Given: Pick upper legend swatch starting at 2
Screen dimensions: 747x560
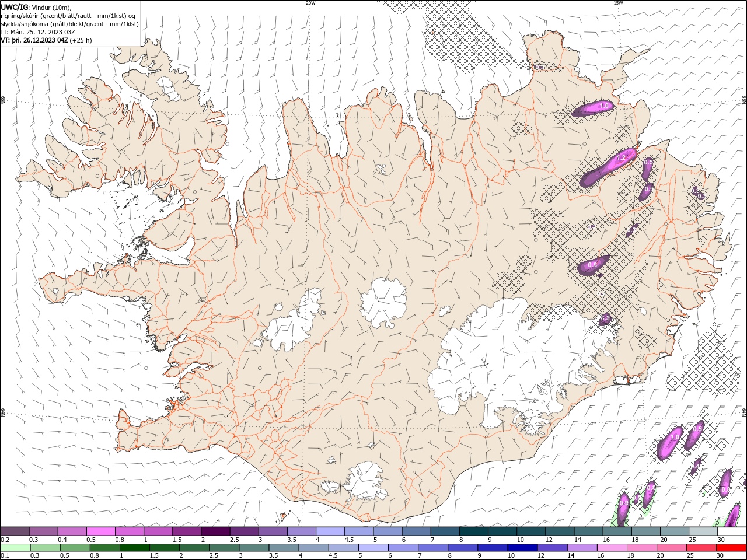Looking at the screenshot, I should click(215, 531).
